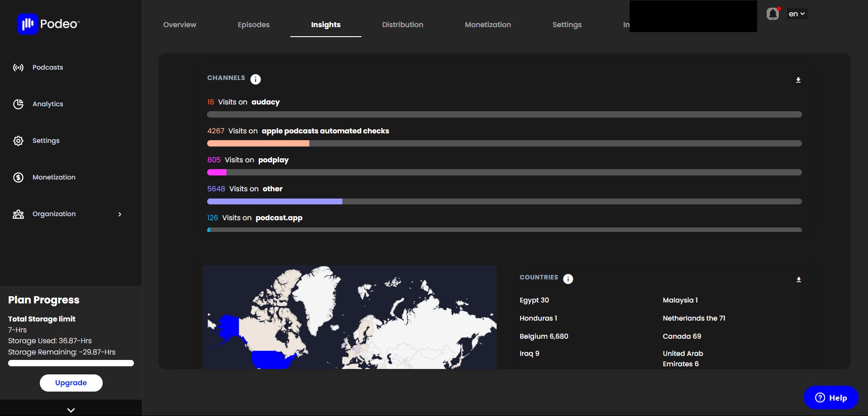Click the audacy visits progress bar
The height and width of the screenshot is (416, 868).
[x=504, y=114]
